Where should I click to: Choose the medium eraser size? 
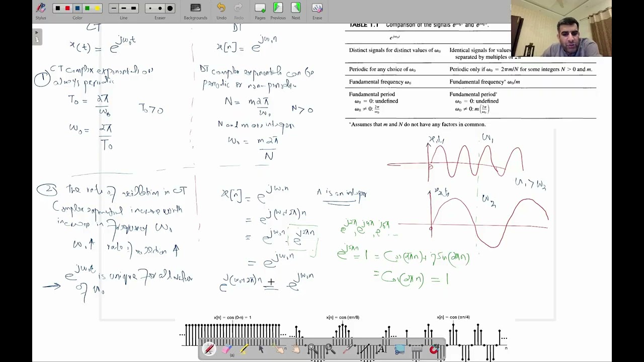(160, 8)
